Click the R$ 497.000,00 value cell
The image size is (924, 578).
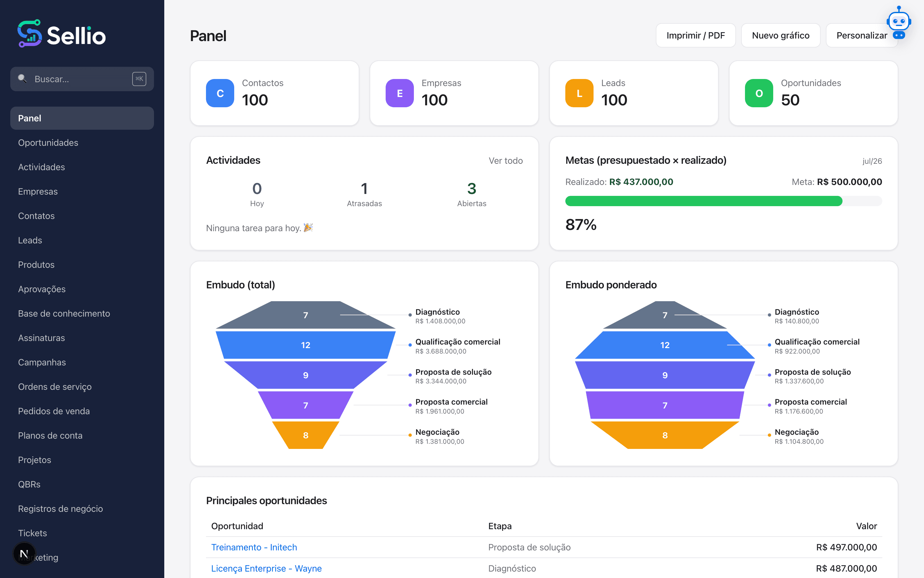846,547
